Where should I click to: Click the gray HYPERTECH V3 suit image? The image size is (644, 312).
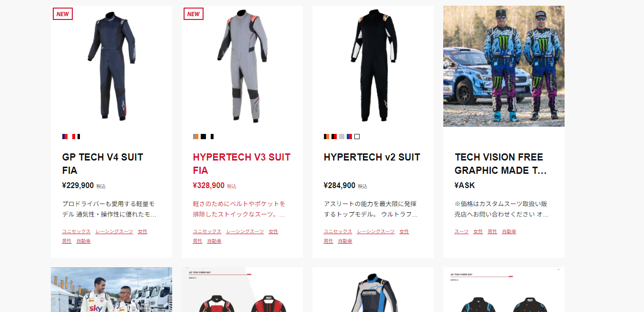[242, 66]
